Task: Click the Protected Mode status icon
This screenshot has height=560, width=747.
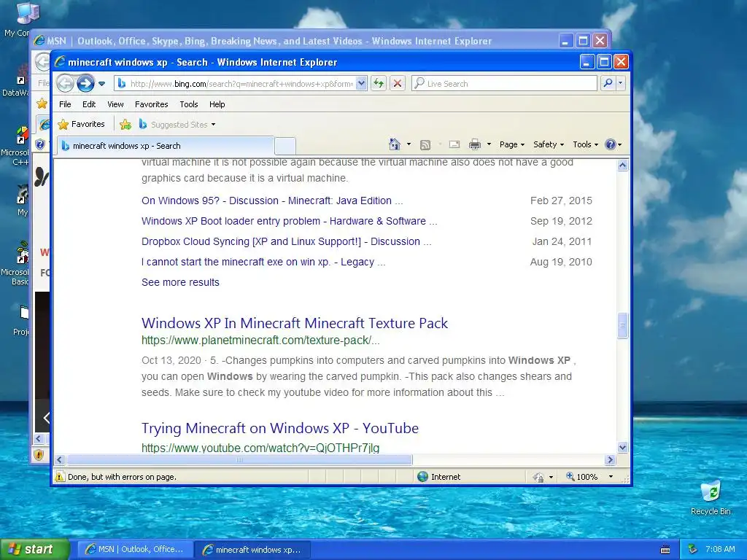Action: point(538,477)
